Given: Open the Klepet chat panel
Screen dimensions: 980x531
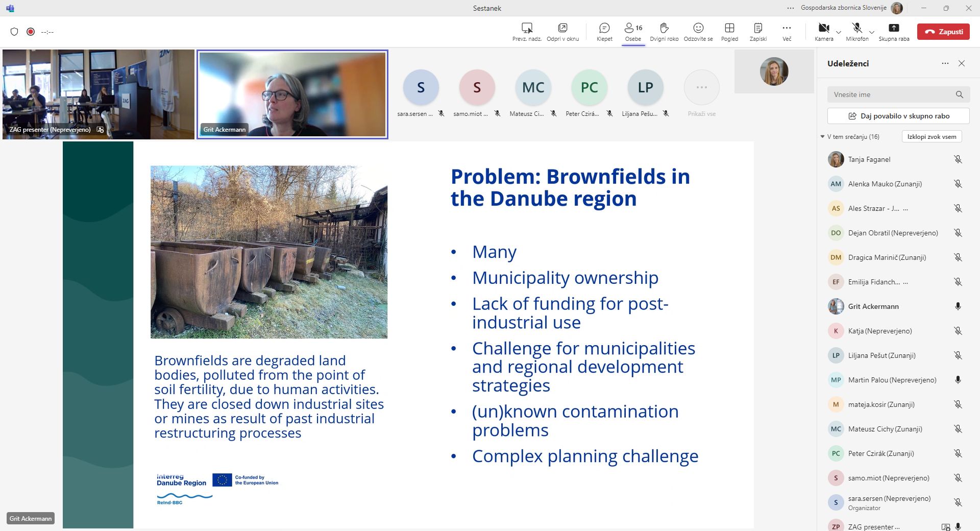Looking at the screenshot, I should click(604, 32).
